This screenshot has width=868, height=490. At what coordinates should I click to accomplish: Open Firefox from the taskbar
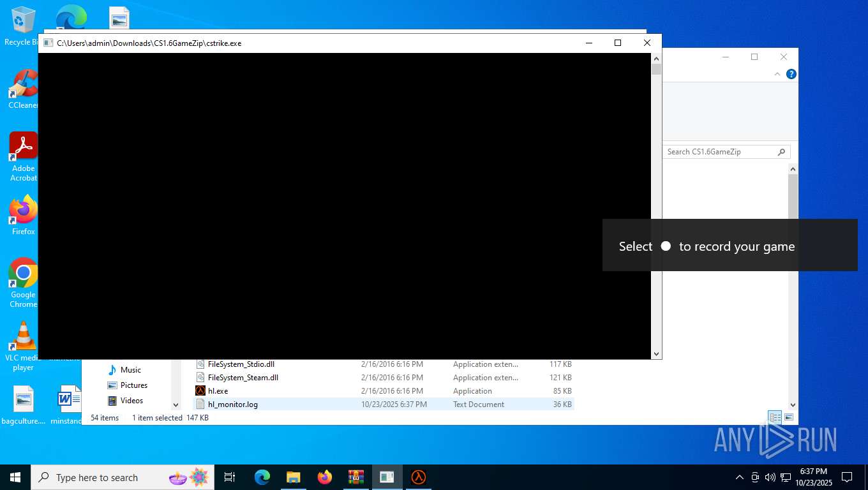coord(325,477)
